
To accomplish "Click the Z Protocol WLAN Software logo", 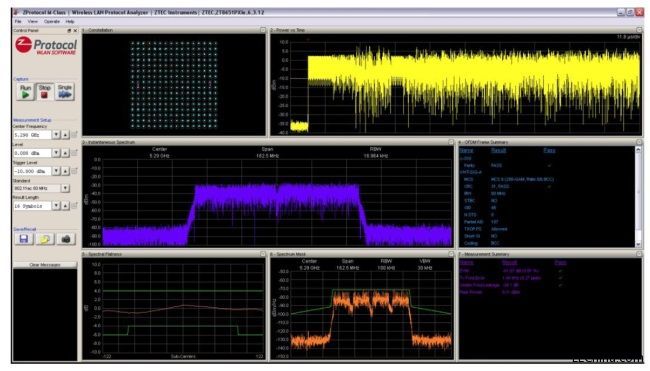I will coord(46,46).
